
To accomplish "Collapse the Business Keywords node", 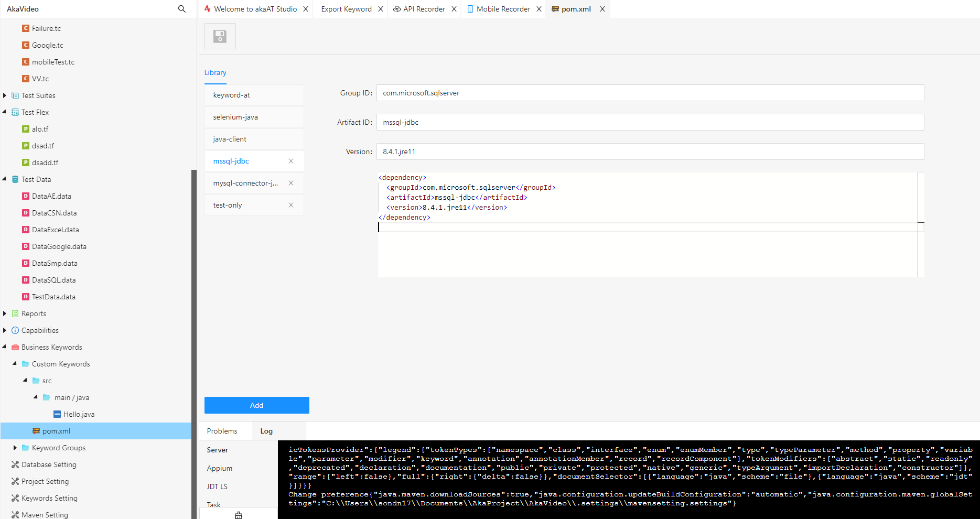I will [x=5, y=347].
